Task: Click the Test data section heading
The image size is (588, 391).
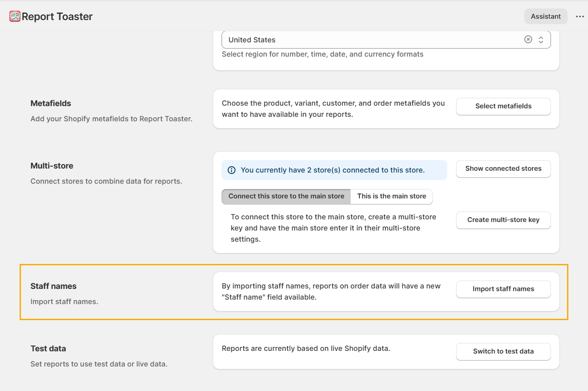Action: [48, 349]
